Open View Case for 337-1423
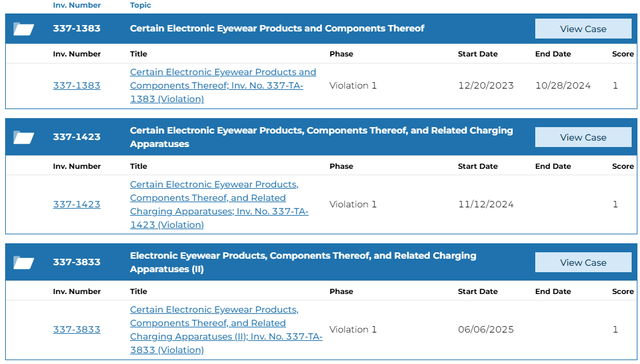This screenshot has height=364, width=640. click(x=583, y=137)
